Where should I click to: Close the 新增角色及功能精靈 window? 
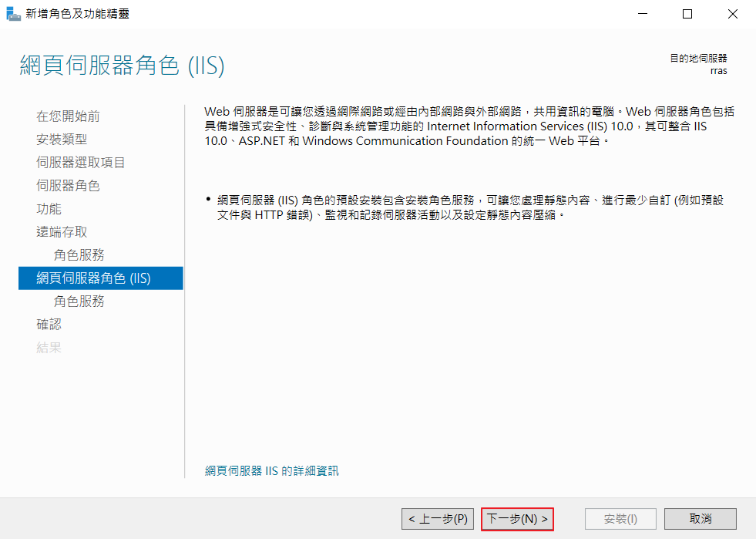732,14
